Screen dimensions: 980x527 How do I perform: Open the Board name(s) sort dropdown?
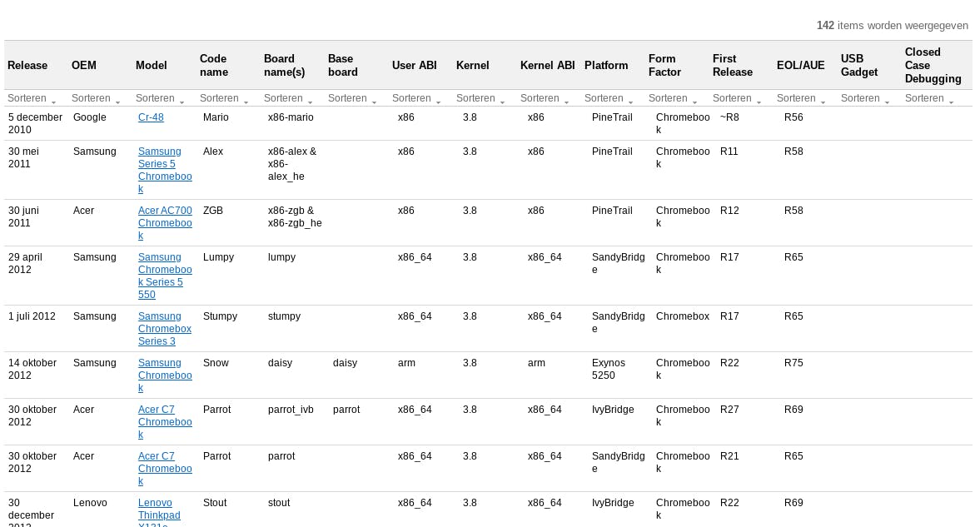pyautogui.click(x=288, y=98)
